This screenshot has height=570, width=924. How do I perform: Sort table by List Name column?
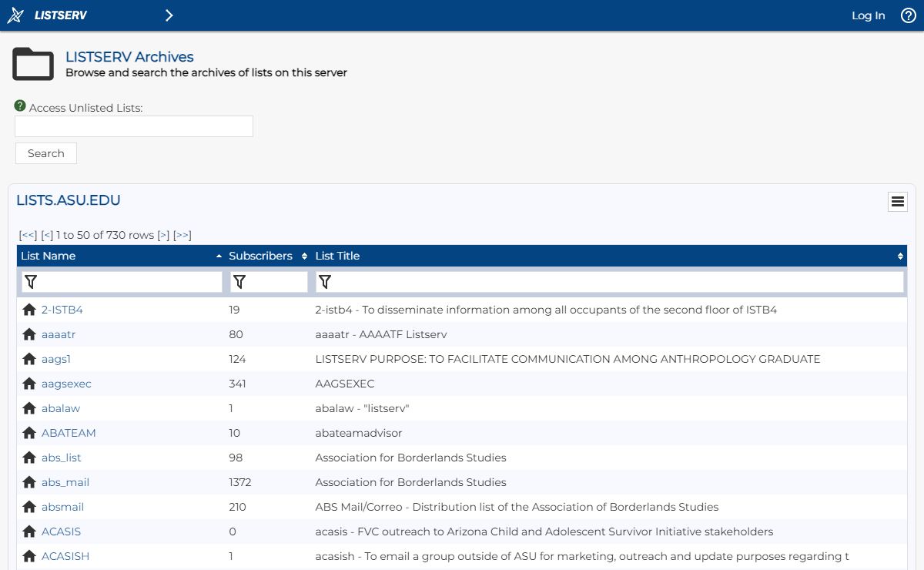point(121,256)
